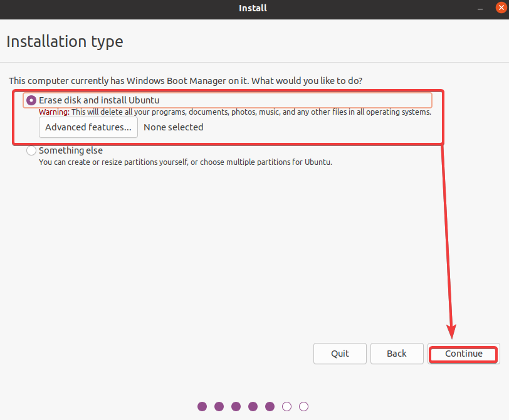Click the red Warning text
This screenshot has height=420, width=509.
click(x=54, y=112)
